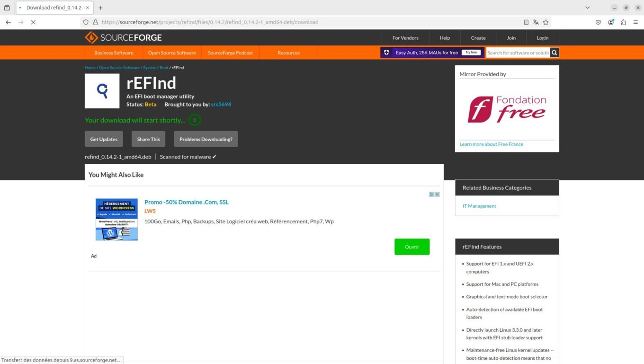Viewport: 644px width, 364px height.
Task: Click the refind_0.14.2-1_amd64.deb filename
Action: click(118, 157)
